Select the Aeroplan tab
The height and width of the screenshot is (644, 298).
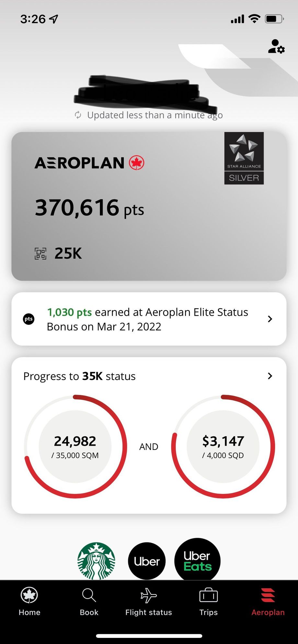268,602
